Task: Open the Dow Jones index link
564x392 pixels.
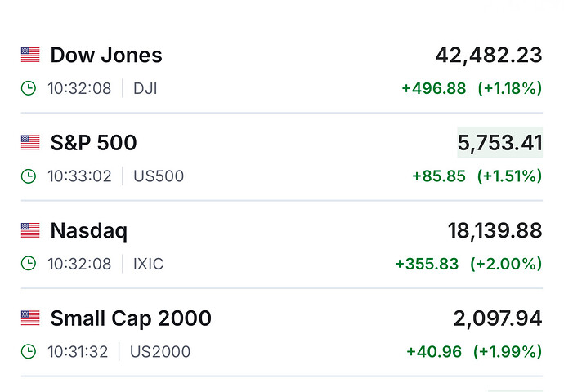Action: tap(106, 56)
